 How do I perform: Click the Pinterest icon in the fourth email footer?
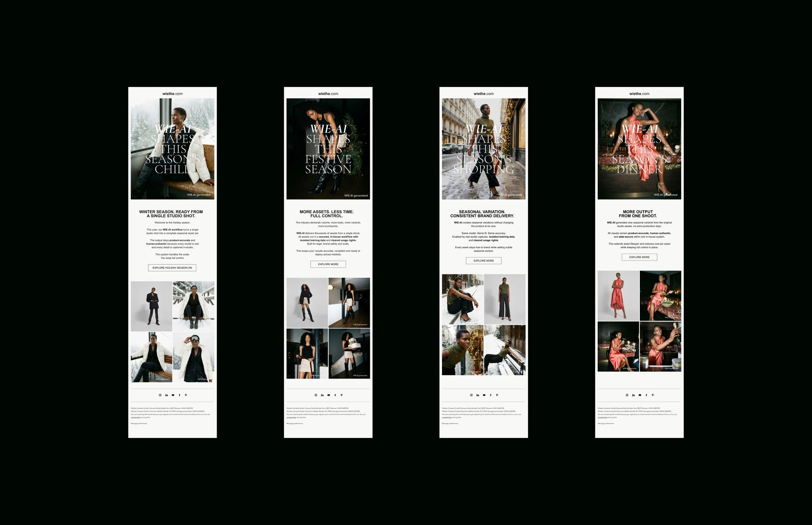(653, 395)
